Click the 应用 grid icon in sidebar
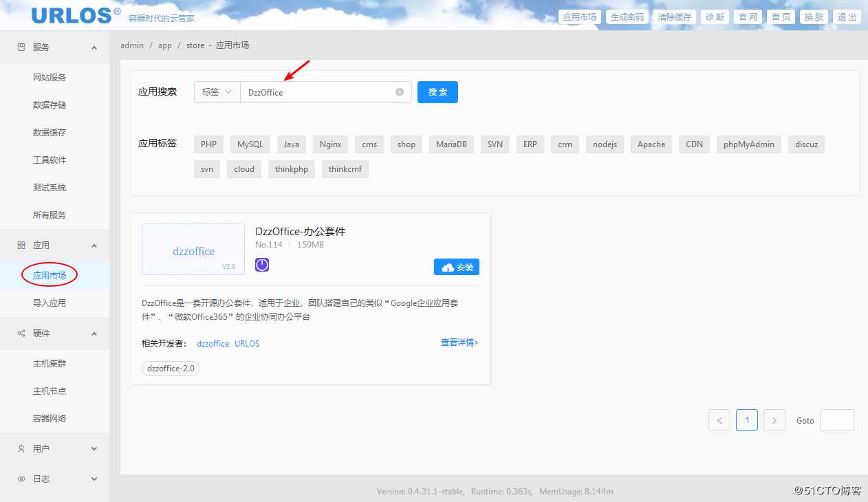The width and height of the screenshot is (868, 502). click(x=21, y=245)
